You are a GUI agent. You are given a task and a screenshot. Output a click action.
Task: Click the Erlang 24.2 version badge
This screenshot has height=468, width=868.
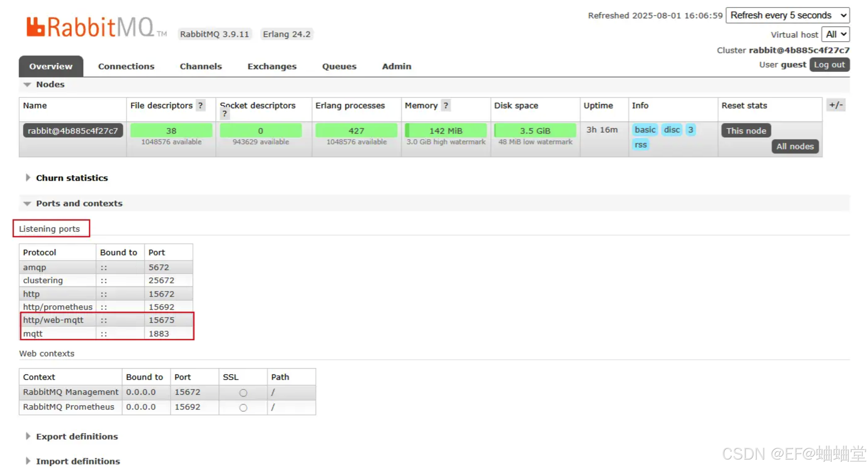[287, 34]
